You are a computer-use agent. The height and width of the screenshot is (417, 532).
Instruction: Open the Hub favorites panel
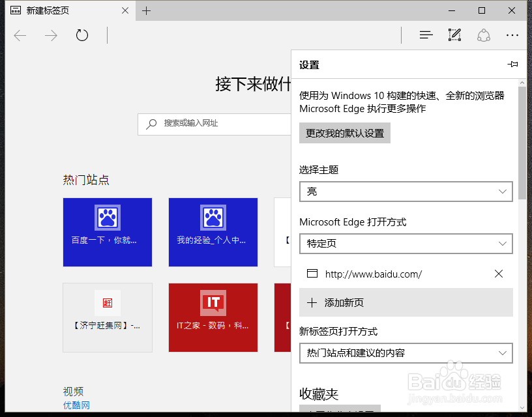pyautogui.click(x=426, y=35)
